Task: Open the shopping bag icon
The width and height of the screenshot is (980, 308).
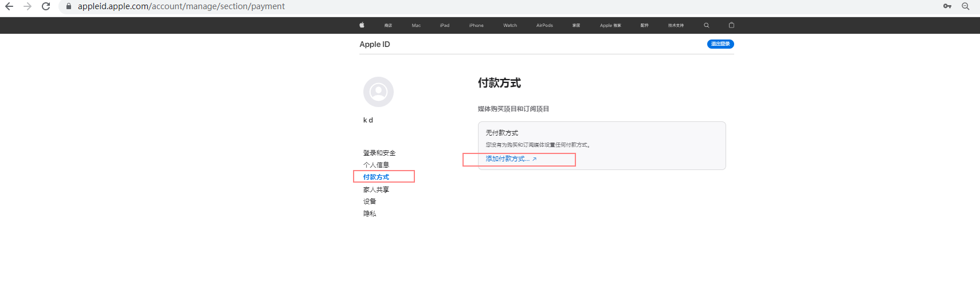Action: tap(731, 25)
